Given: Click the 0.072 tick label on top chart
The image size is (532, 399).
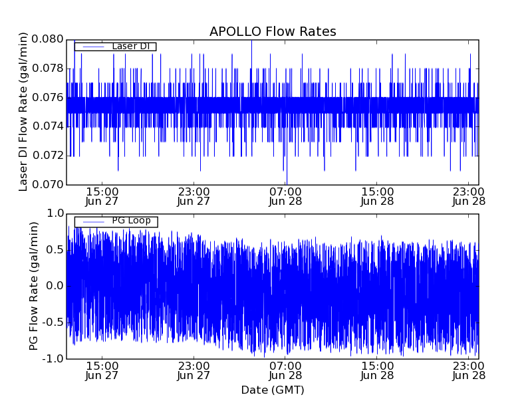Looking at the screenshot, I should click(47, 156).
